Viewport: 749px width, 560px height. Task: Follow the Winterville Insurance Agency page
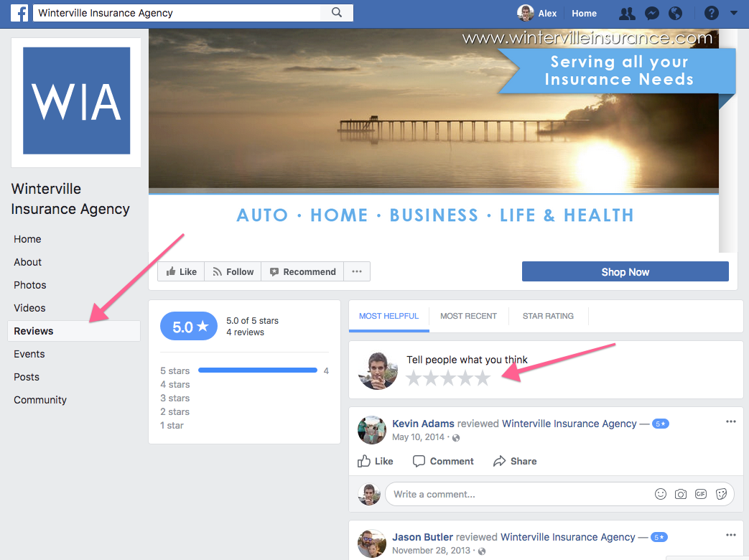233,271
